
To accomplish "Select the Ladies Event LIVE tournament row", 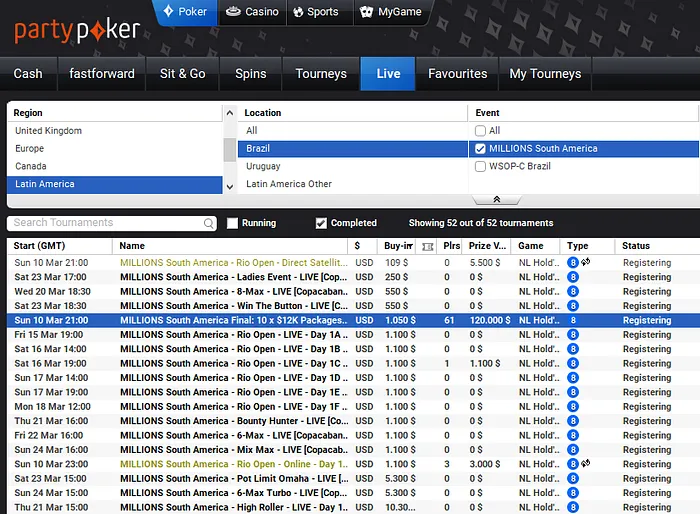I will [x=353, y=277].
